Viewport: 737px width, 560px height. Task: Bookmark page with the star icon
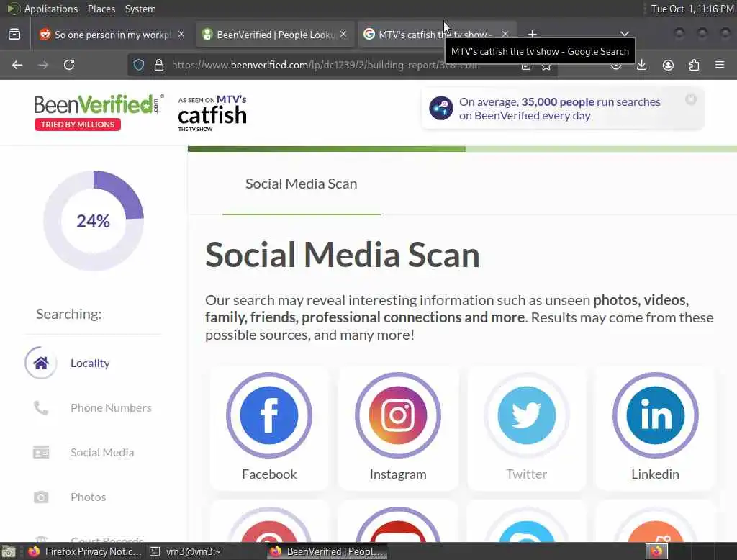(x=546, y=66)
